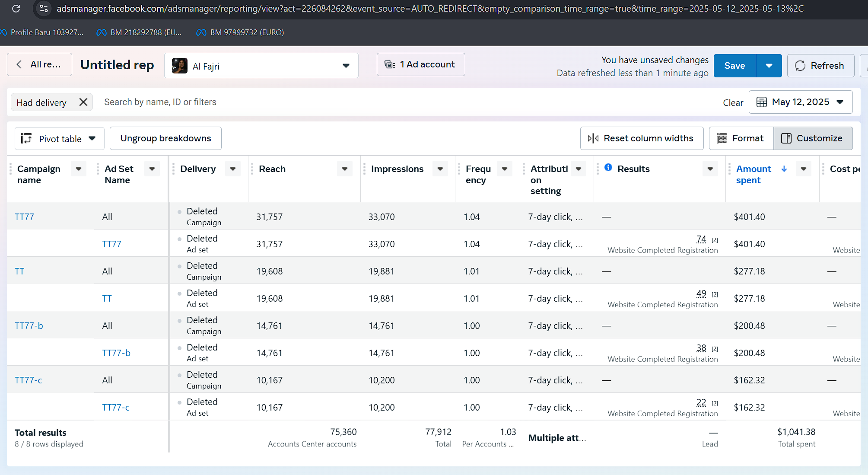
Task: Click Ungroup breakdowns button
Action: pyautogui.click(x=165, y=138)
